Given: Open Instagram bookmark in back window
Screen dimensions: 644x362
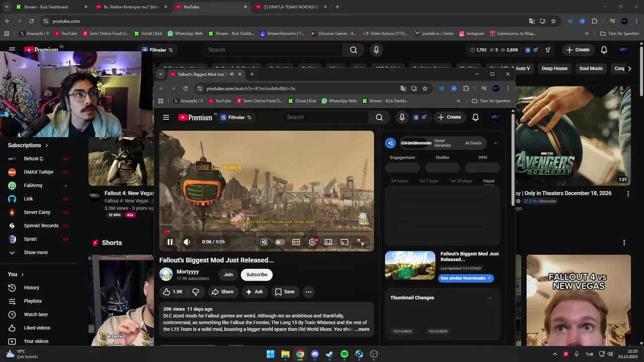Looking at the screenshot, I should click(471, 34).
